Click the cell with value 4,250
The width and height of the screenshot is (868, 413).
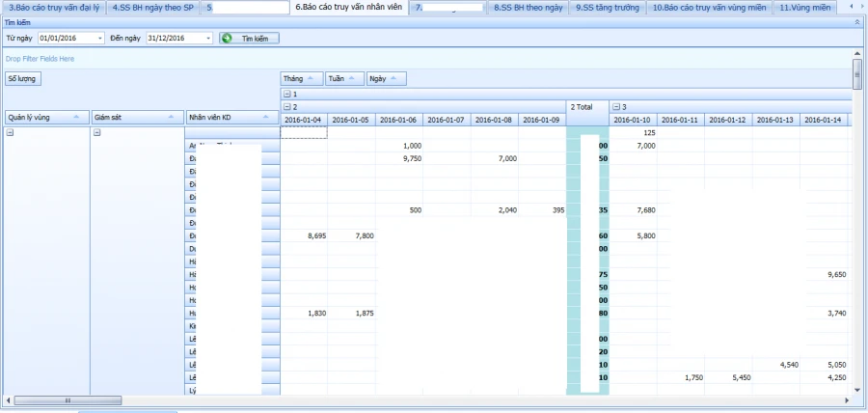tap(824, 377)
